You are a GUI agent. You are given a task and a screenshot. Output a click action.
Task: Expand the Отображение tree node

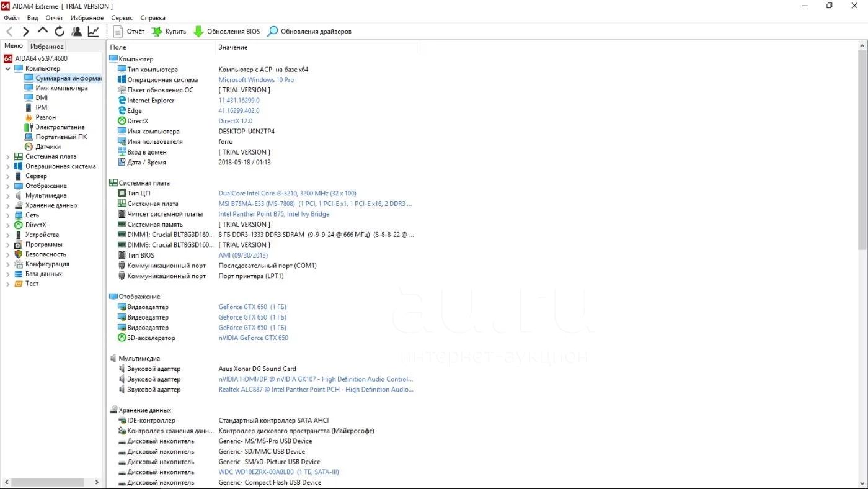pyautogui.click(x=8, y=186)
